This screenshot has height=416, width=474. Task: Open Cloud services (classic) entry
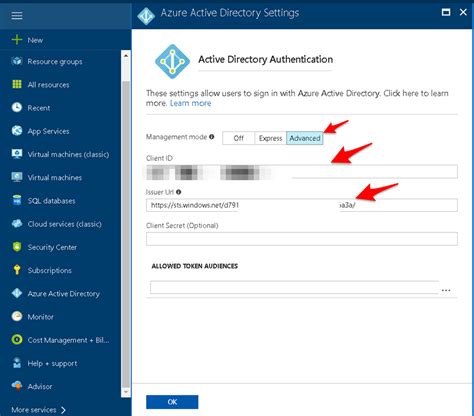65,224
